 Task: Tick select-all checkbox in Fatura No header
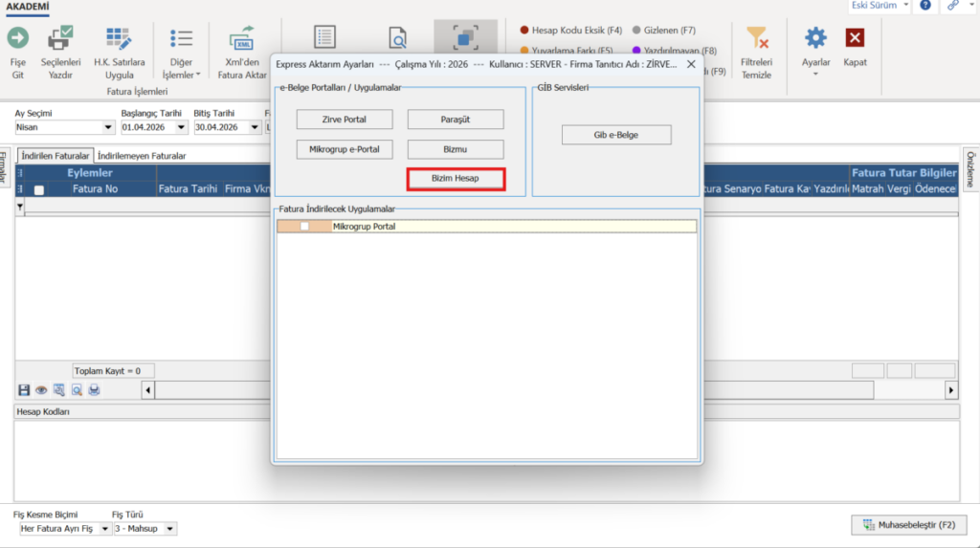click(38, 189)
